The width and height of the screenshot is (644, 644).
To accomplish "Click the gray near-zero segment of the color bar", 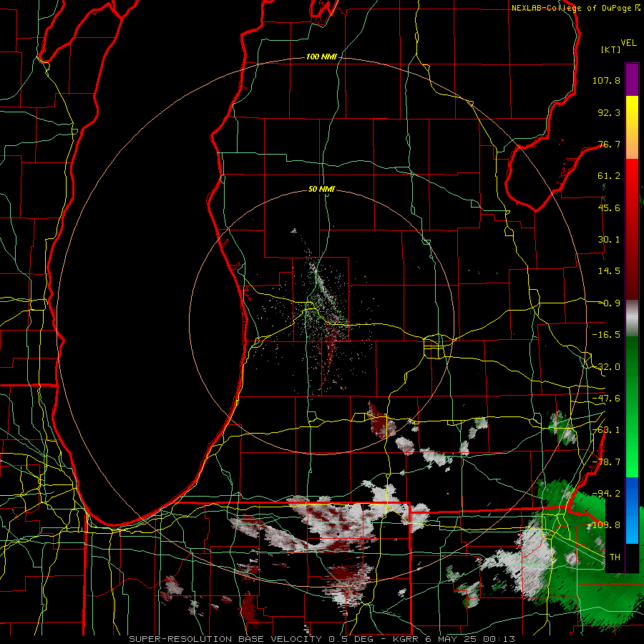I will click(632, 318).
